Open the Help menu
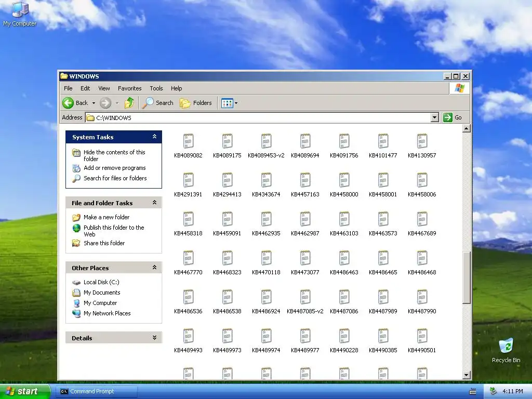532x399 pixels. pyautogui.click(x=177, y=88)
